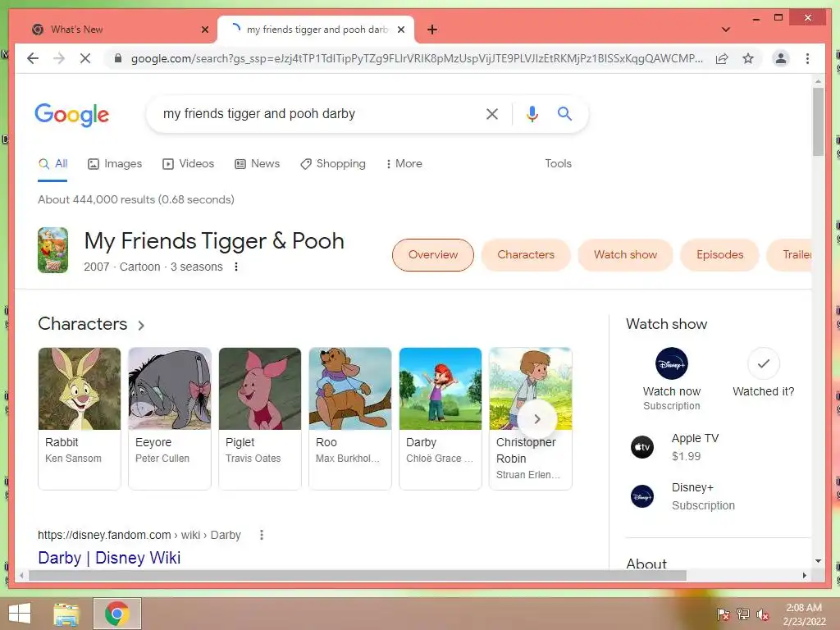The width and height of the screenshot is (840, 630).
Task: Switch to News results
Action: (257, 164)
